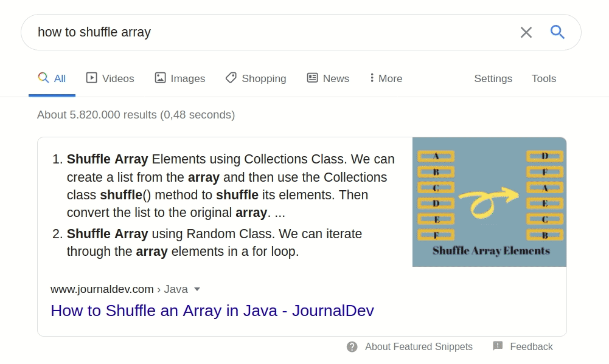The width and height of the screenshot is (609, 364).
Task: Click the About Featured Snippets text link
Action: point(419,347)
